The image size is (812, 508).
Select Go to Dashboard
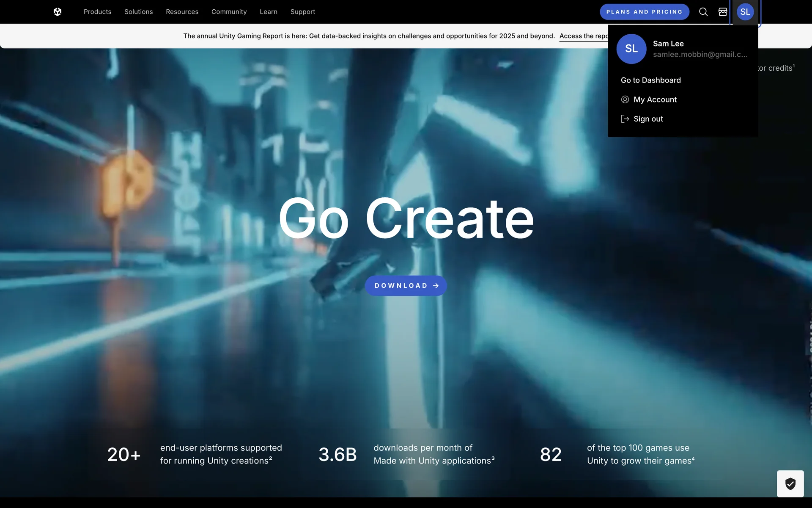pos(650,80)
